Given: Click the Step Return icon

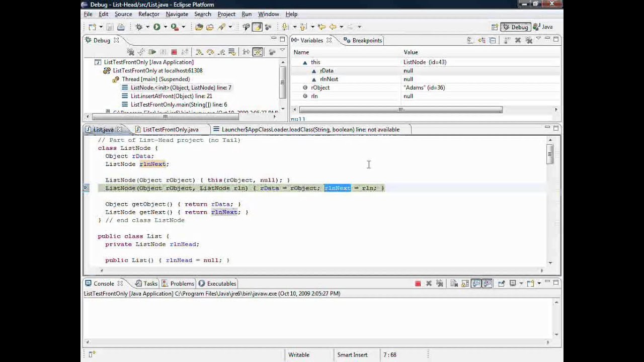Looking at the screenshot, I should coord(221,52).
